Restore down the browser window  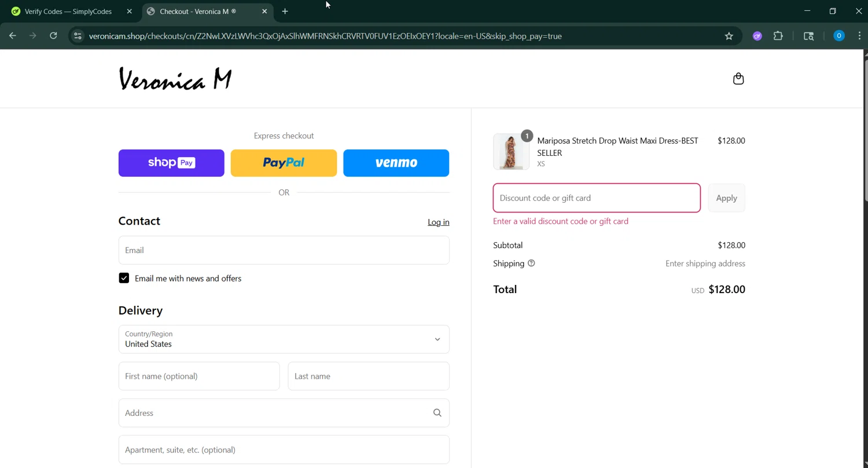point(833,11)
